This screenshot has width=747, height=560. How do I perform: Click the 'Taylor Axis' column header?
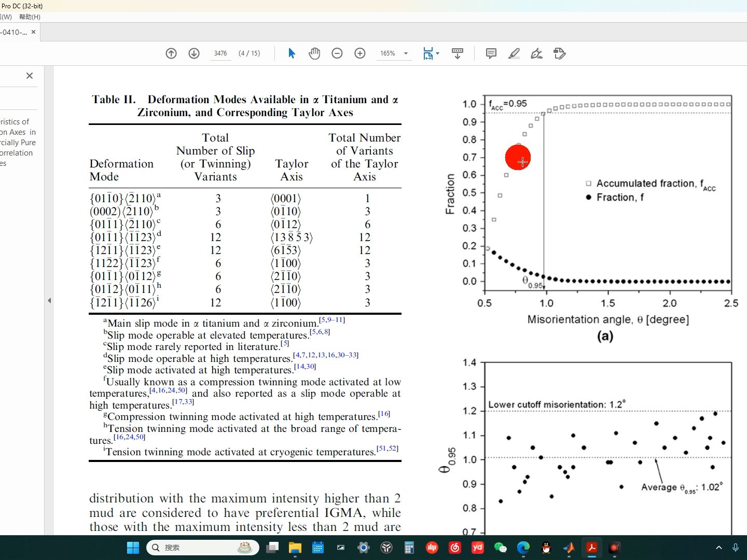(x=292, y=170)
